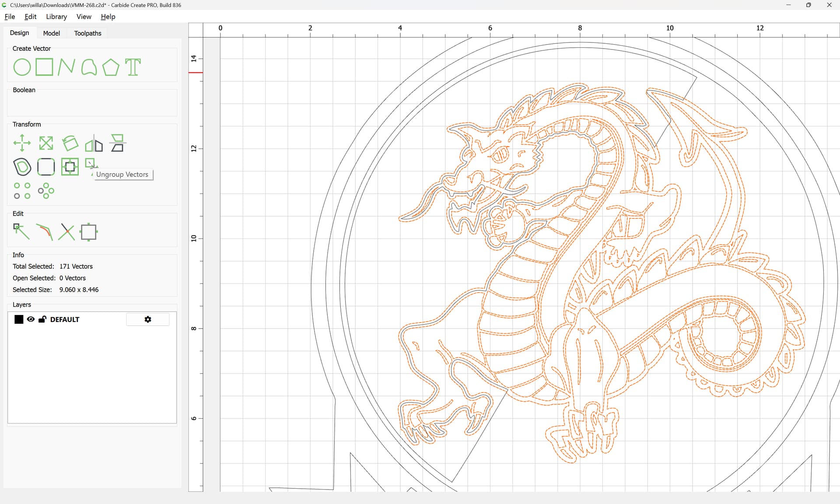840x504 pixels.
Task: Click the Offset Vectors icon
Action: coord(22,167)
